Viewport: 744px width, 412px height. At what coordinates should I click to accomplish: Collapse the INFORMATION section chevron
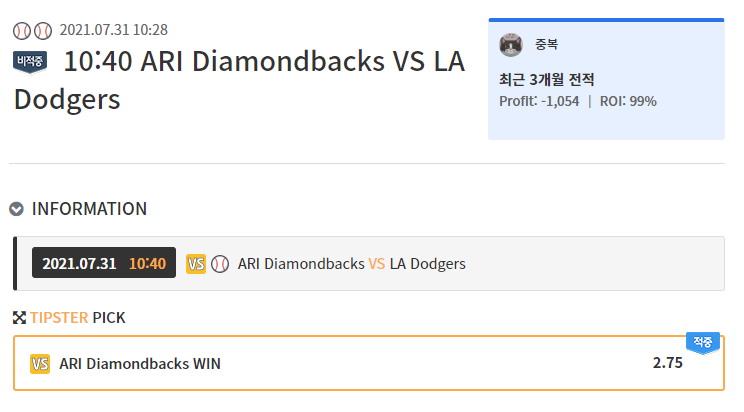17,209
